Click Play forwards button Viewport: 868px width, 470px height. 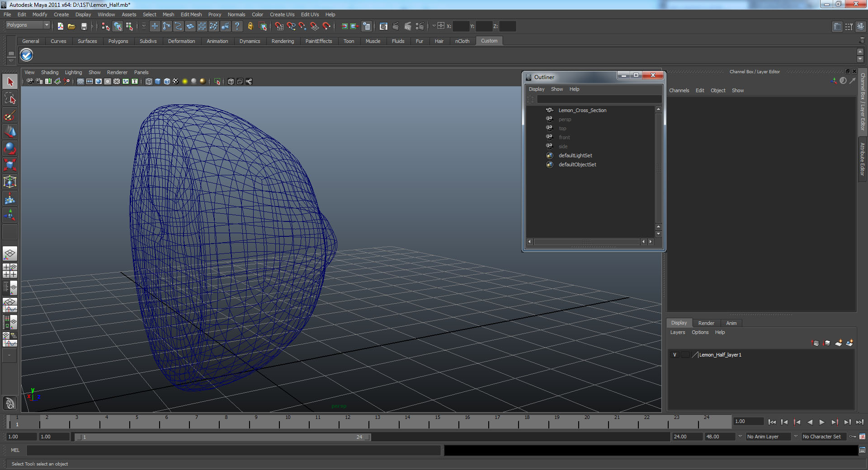pyautogui.click(x=822, y=422)
